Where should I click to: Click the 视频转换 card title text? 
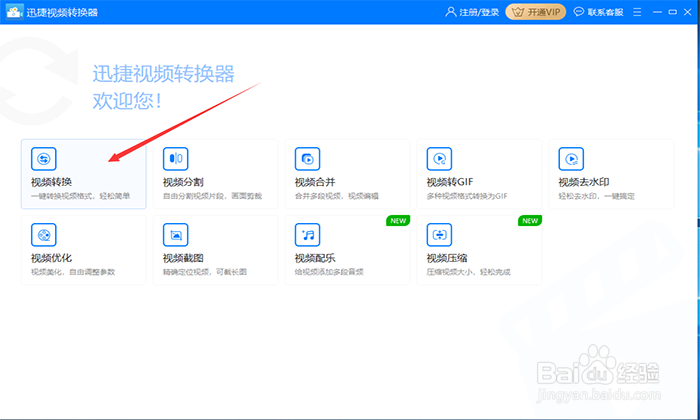tap(51, 182)
